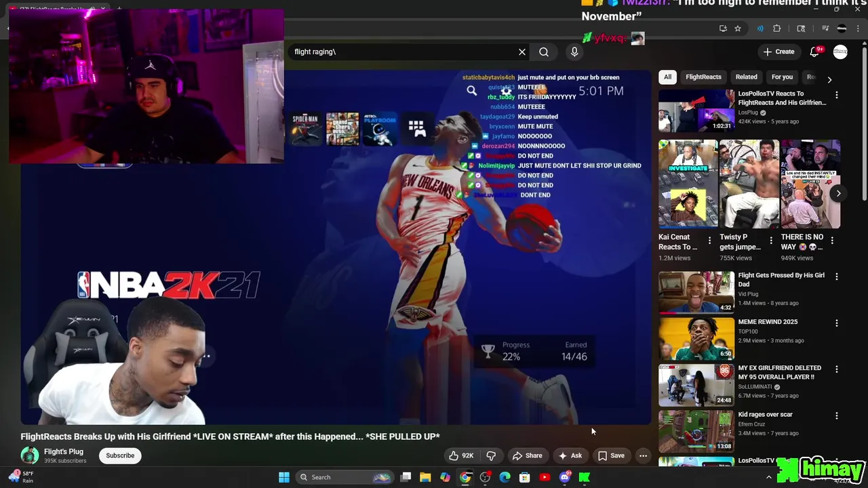Click Windows taskbar Search box

(x=344, y=477)
